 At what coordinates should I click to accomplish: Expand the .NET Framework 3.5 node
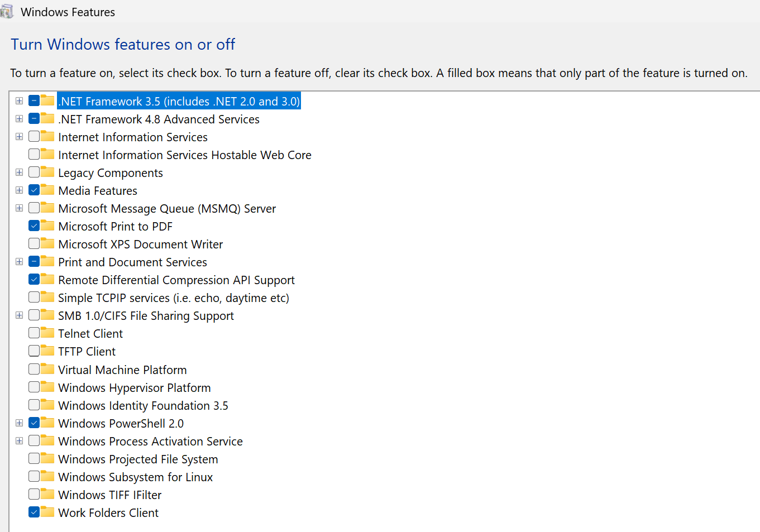pos(19,100)
